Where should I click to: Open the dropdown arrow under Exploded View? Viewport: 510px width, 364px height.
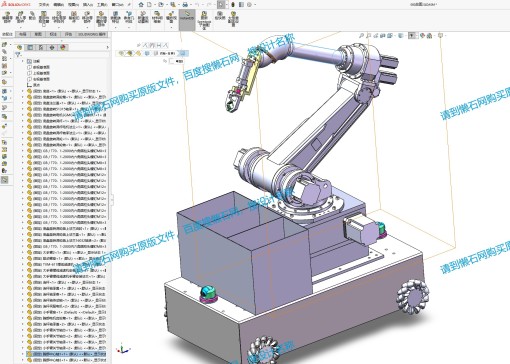pos(171,27)
